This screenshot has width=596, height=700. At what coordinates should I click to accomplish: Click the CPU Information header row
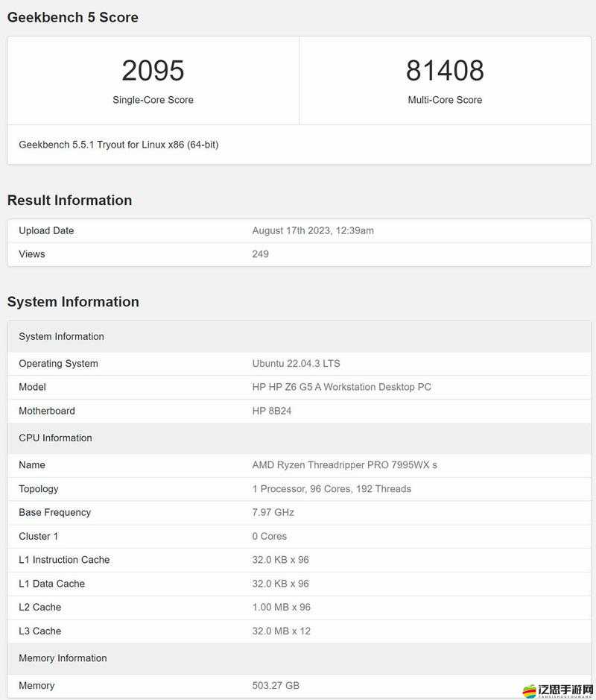coord(299,438)
